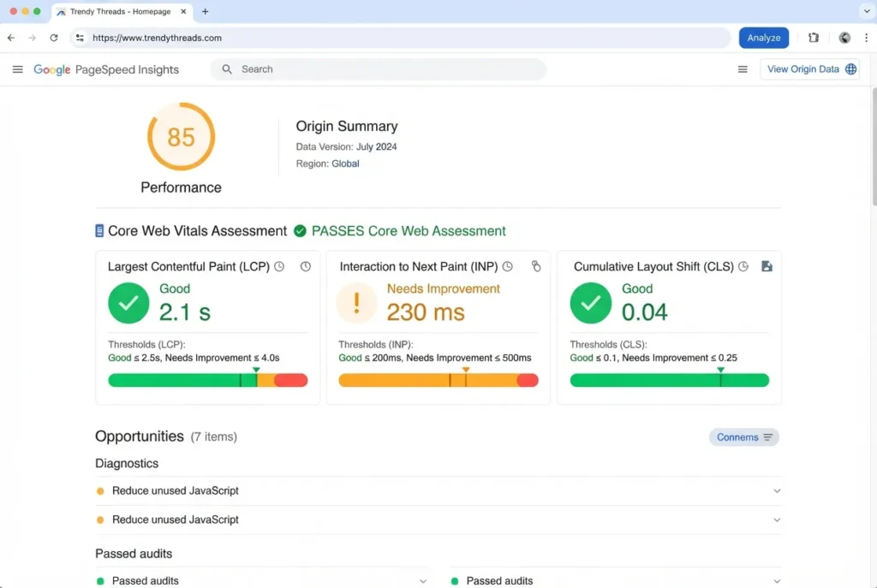Click the 85 performance score gauge

(182, 136)
